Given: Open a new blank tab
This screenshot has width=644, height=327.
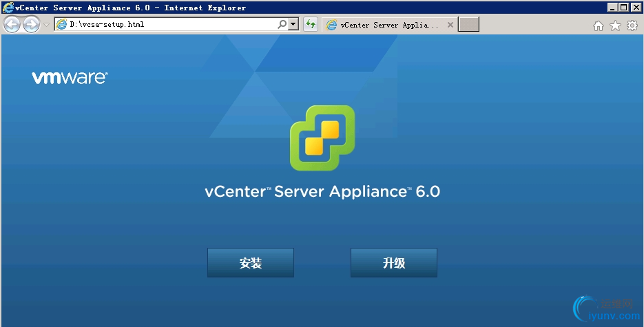Looking at the screenshot, I should click(468, 25).
